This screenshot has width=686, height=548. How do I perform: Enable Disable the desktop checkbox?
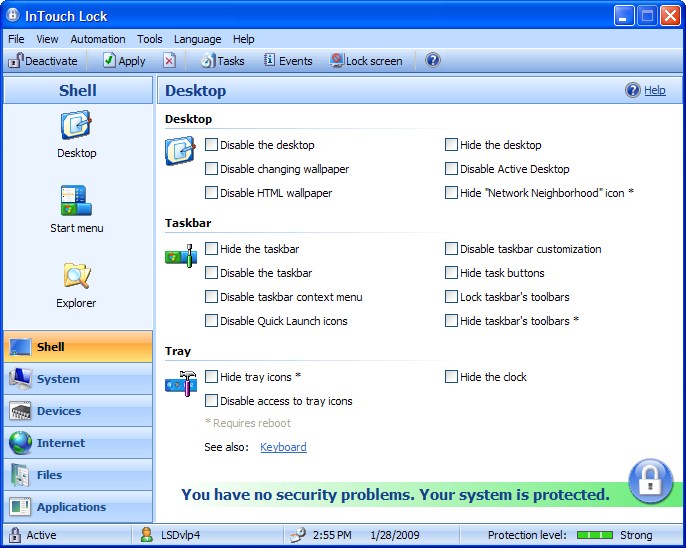(x=211, y=145)
